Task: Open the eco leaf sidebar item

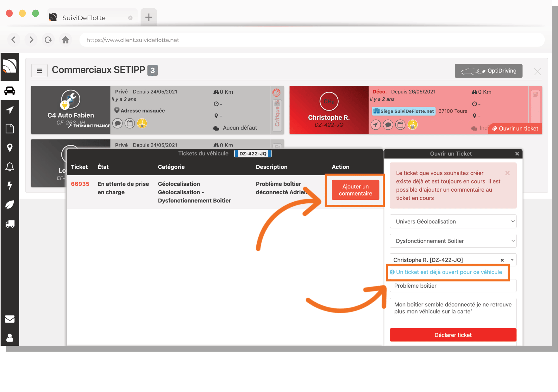Action: coord(10,205)
